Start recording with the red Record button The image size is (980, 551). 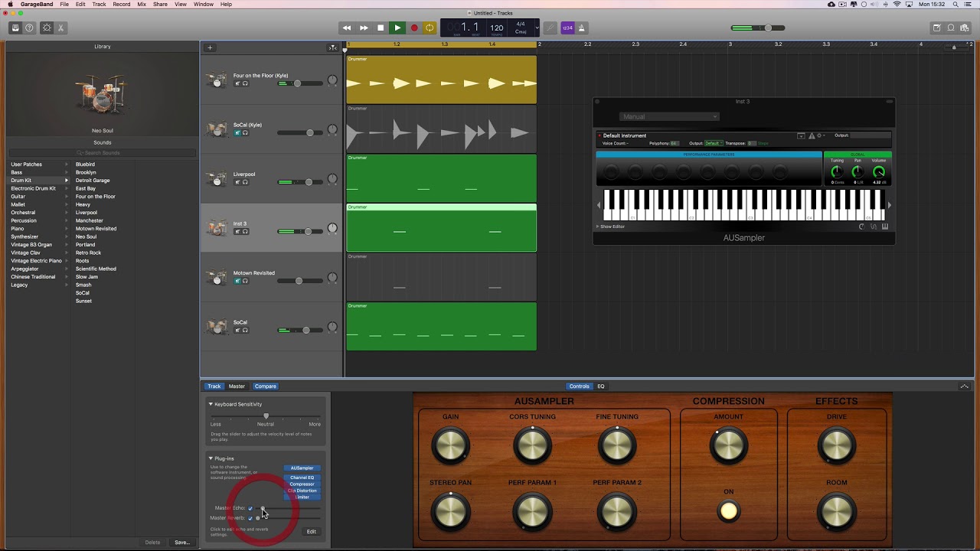click(413, 28)
